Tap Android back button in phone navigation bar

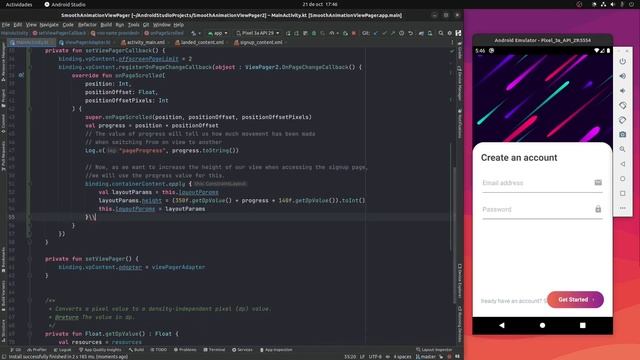(x=502, y=325)
